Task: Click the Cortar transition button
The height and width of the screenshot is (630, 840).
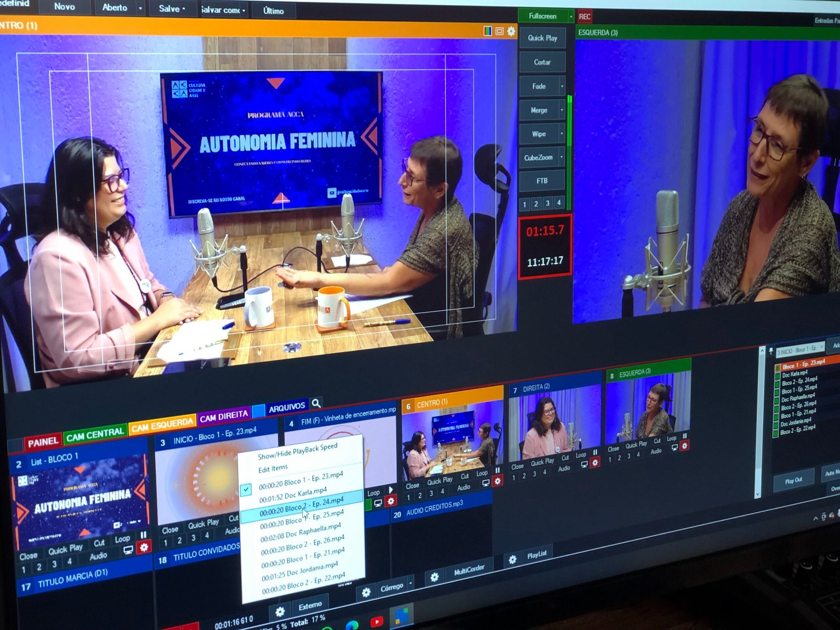Action: click(x=542, y=62)
